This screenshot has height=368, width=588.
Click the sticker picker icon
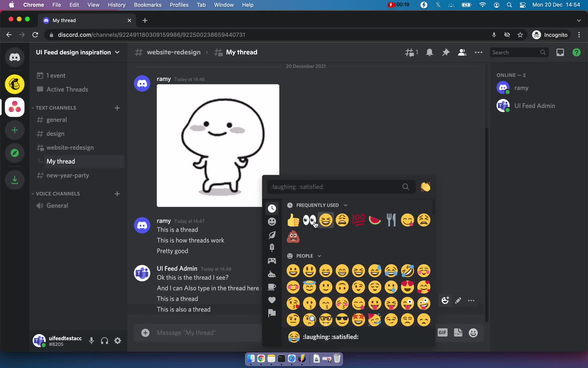[458, 332]
